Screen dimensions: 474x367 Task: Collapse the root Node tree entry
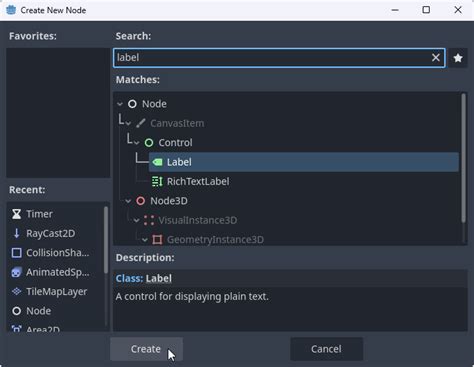click(120, 104)
